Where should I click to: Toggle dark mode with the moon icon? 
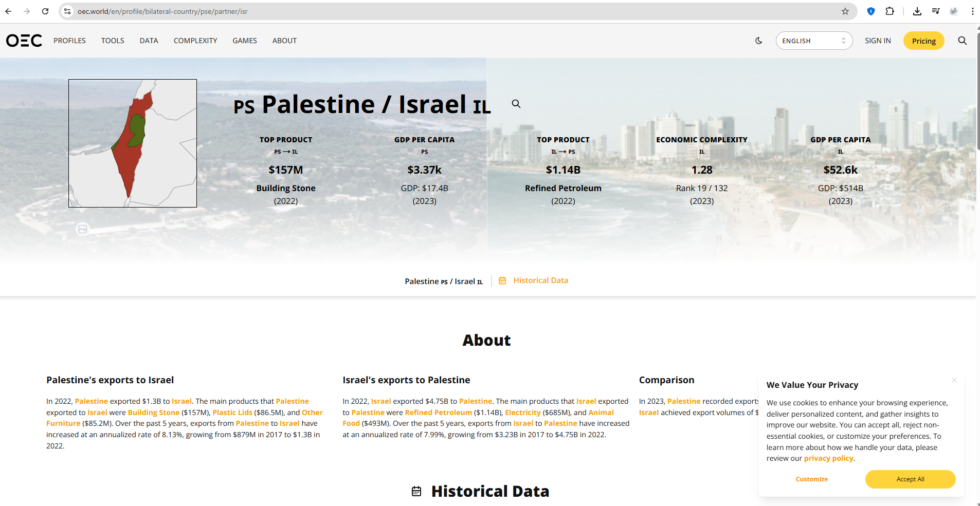pyautogui.click(x=759, y=41)
